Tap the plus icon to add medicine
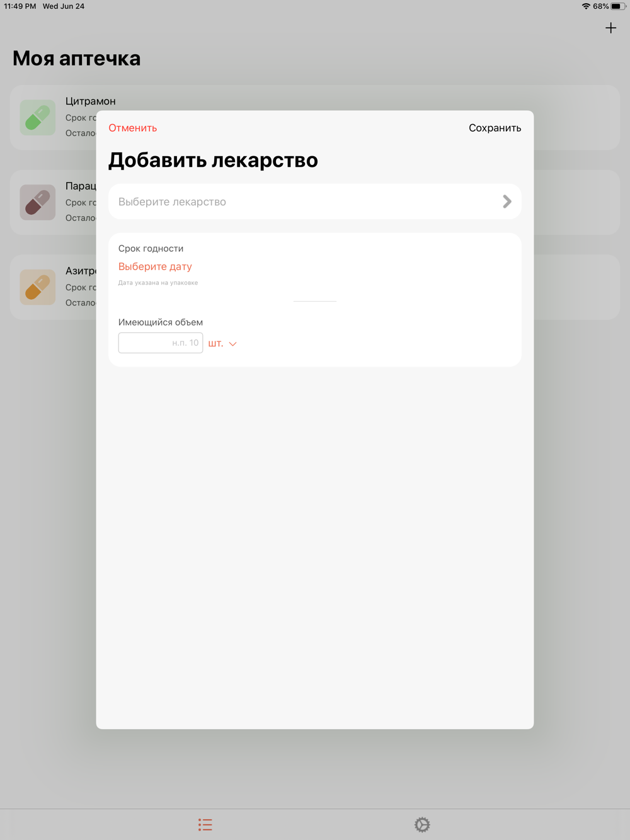 pyautogui.click(x=610, y=28)
